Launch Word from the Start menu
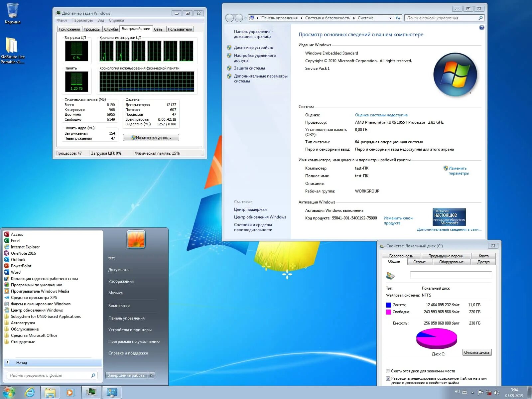This screenshot has height=399, width=532. 16,272
